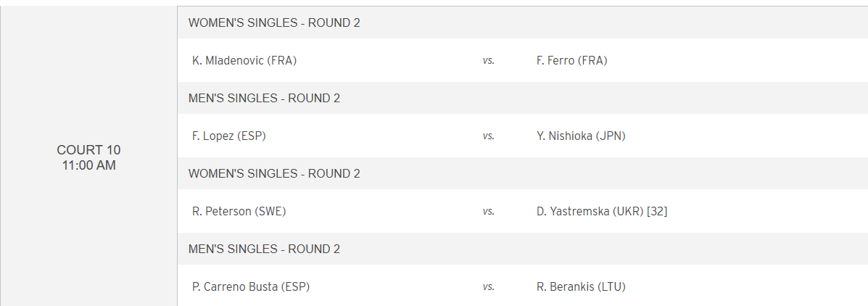Image resolution: width=868 pixels, height=306 pixels.
Task: Select "vs." between Peterson and Yastremska
Action: click(x=489, y=212)
